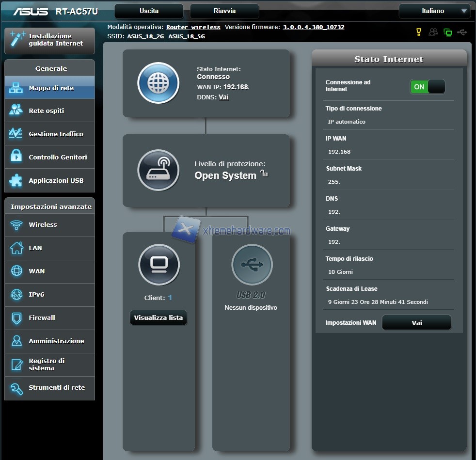Click the green network connection status icon
476x460 pixels.
point(448,32)
